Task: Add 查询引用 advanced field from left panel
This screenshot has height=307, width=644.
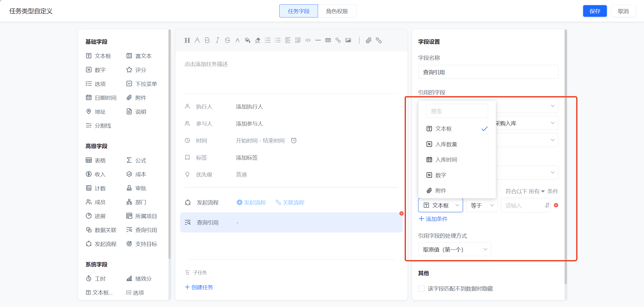Action: (142, 230)
